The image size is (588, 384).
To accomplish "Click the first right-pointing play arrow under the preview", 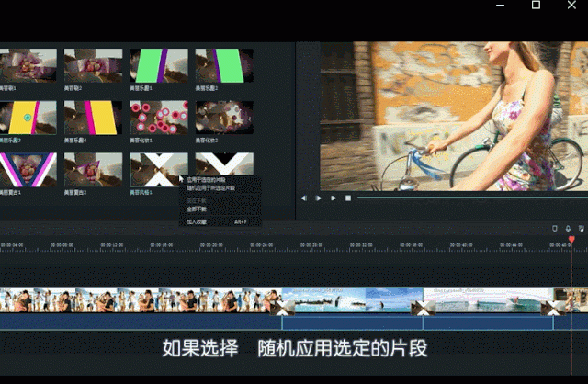I will tap(319, 198).
